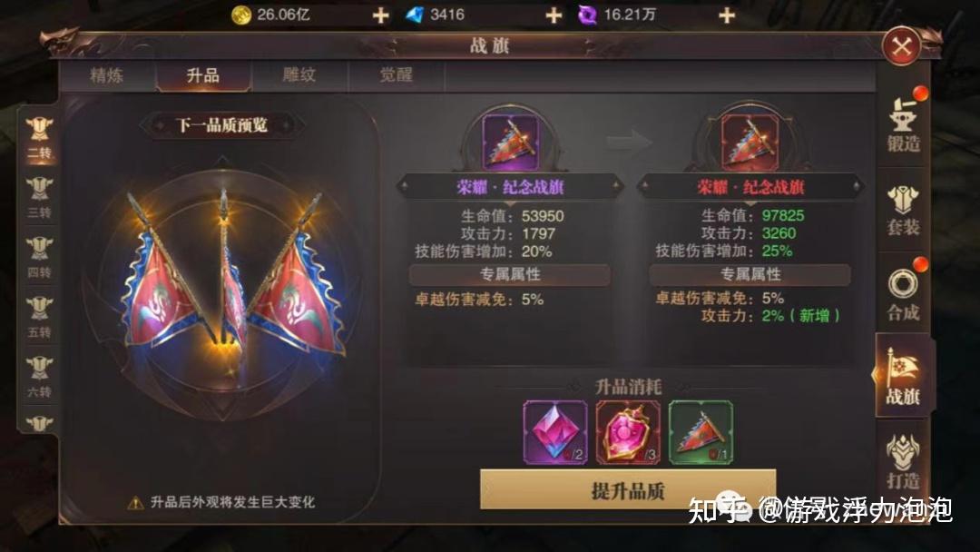The width and height of the screenshot is (980, 552).
Task: Open the 合成 synthesis ring icon
Action: tap(903, 294)
